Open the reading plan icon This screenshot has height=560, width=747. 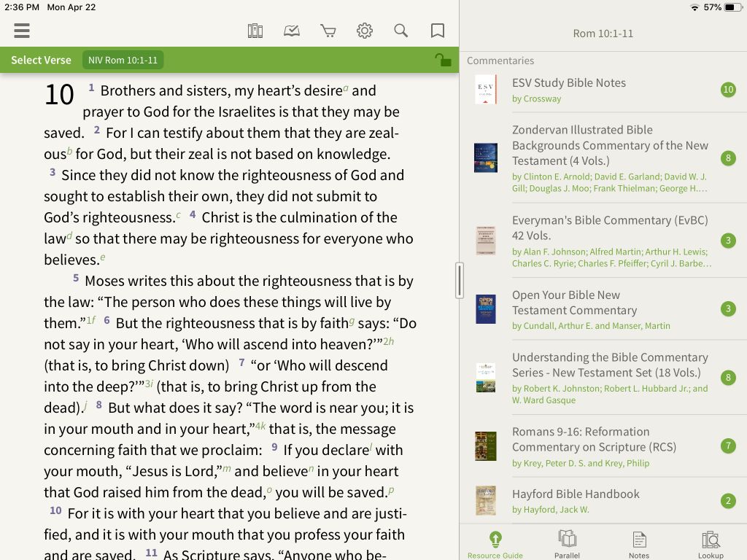[x=292, y=31]
